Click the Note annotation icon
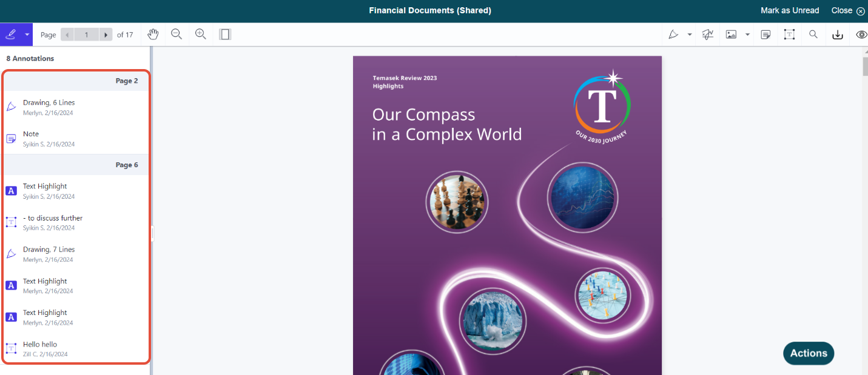Viewport: 868px width, 375px height. (x=11, y=139)
